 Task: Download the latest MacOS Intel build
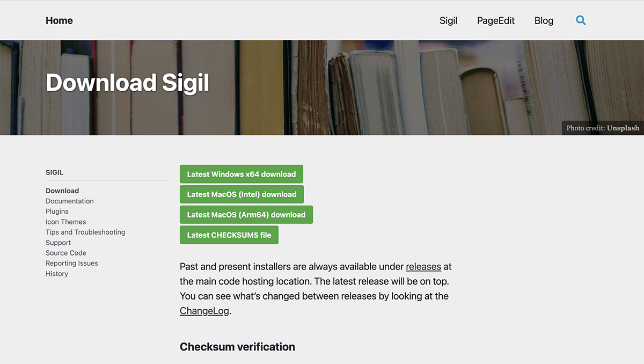(x=241, y=194)
